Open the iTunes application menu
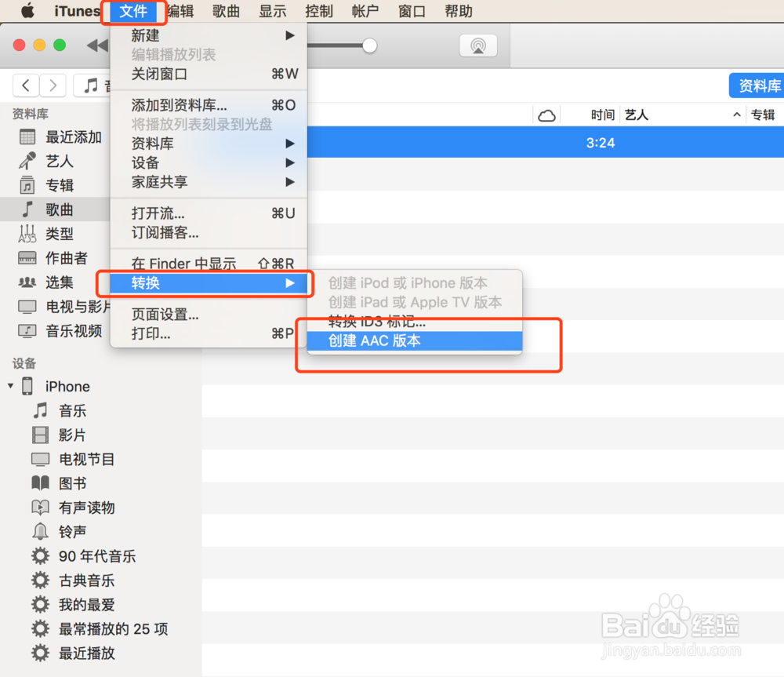Screen dimensions: 784x677 click(x=77, y=11)
